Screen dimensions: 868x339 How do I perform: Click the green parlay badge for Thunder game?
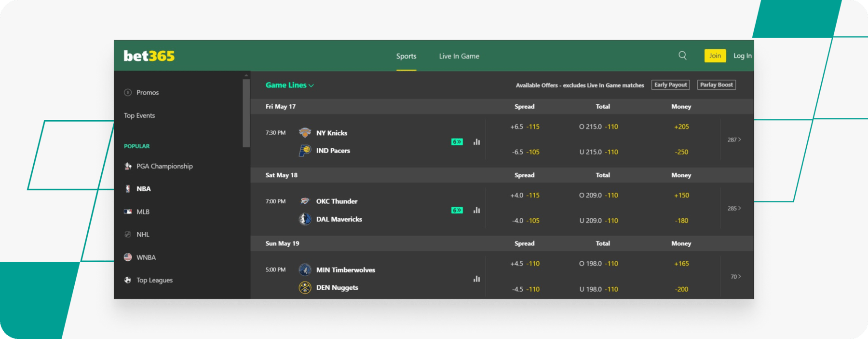(x=457, y=210)
